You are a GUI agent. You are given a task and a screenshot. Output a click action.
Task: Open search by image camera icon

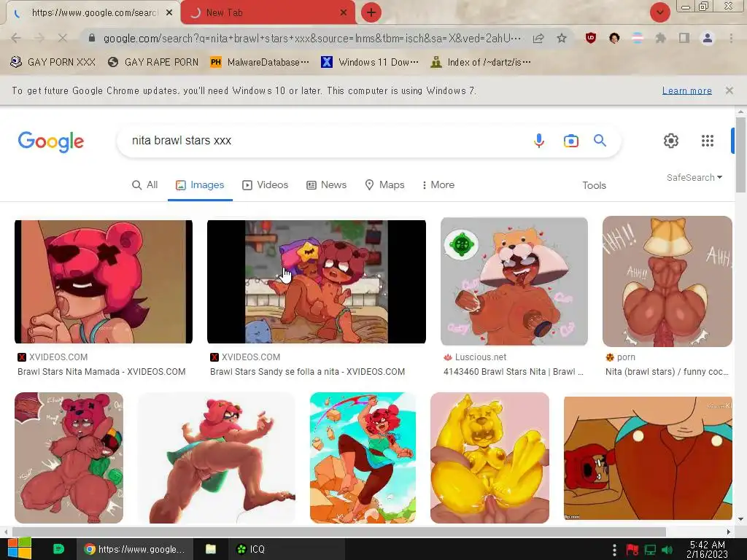[570, 141]
